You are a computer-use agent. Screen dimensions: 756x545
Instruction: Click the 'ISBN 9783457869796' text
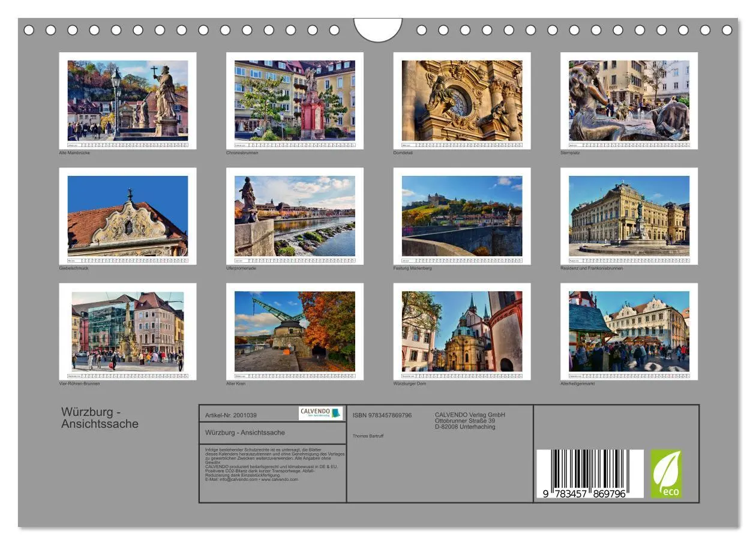pyautogui.click(x=382, y=415)
